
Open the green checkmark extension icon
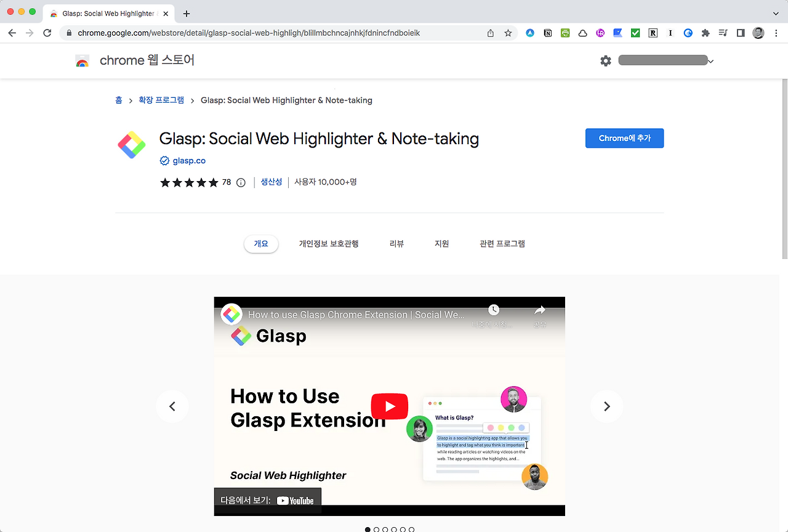pyautogui.click(x=635, y=33)
